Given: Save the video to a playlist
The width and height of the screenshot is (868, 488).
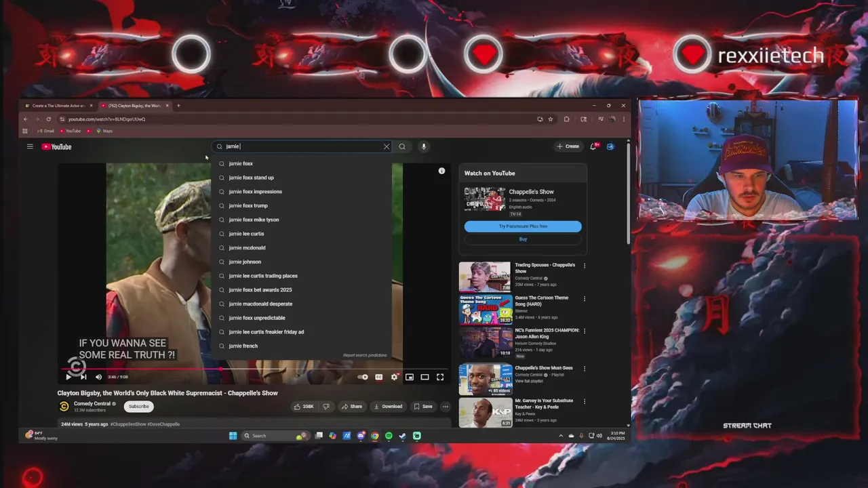Looking at the screenshot, I should click(423, 407).
